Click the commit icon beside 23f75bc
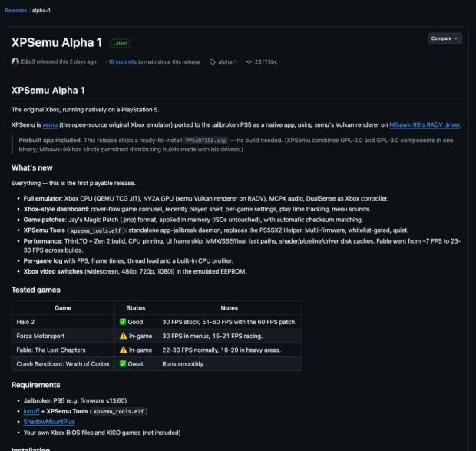Screen dimensions: 476x451 click(249, 62)
